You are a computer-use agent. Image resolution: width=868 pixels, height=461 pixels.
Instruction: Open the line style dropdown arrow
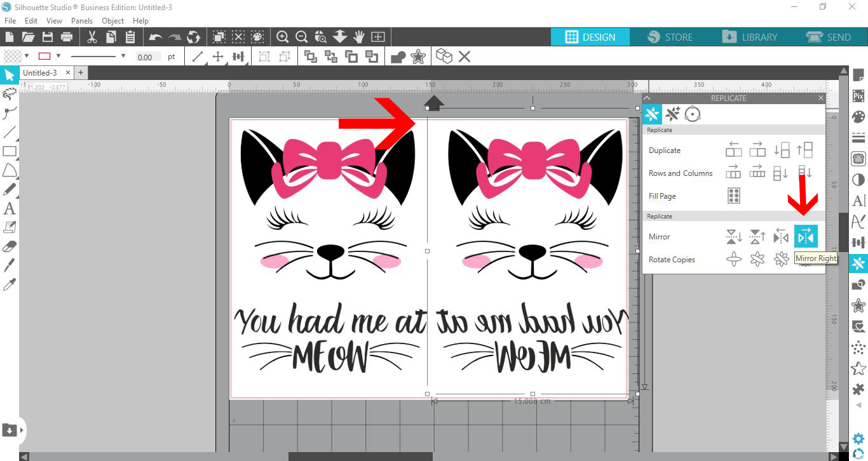point(123,56)
